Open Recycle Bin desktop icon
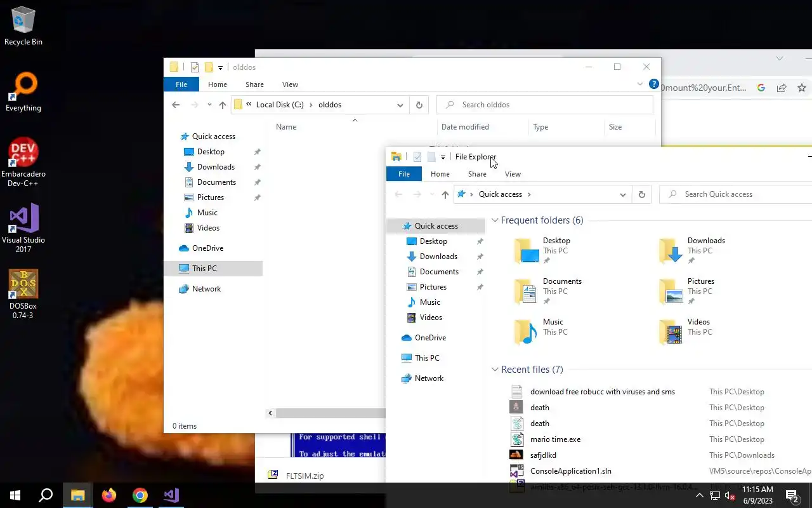Screen dimensions: 812x508 click(23, 27)
